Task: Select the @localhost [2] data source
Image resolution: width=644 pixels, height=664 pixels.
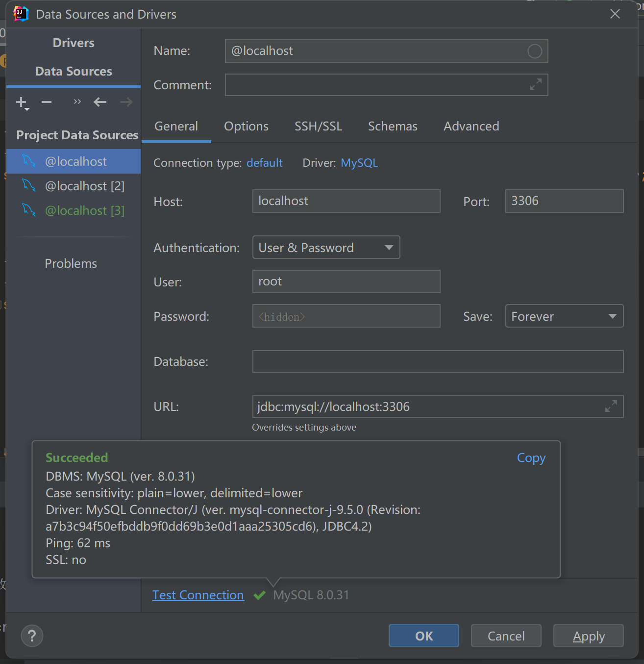Action: [x=74, y=186]
